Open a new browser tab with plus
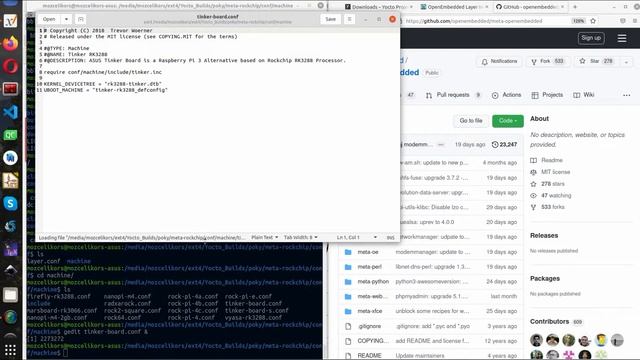Viewport: 640px width, 360px height. click(x=575, y=7)
